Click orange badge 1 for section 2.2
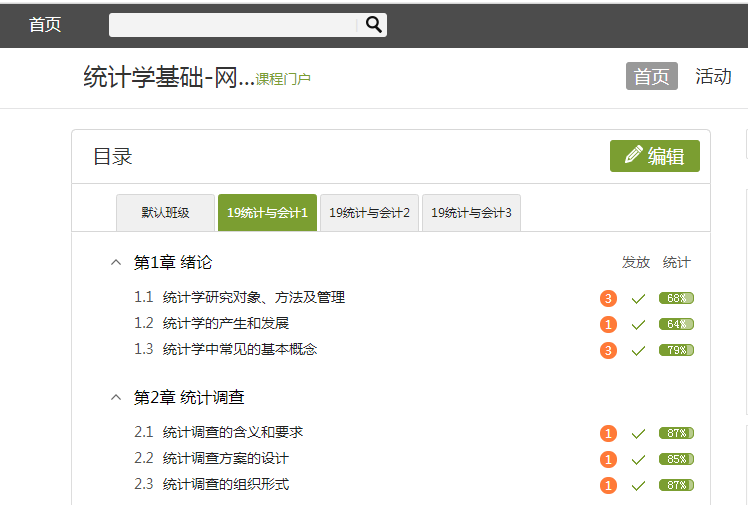The width and height of the screenshot is (748, 505). [x=608, y=459]
